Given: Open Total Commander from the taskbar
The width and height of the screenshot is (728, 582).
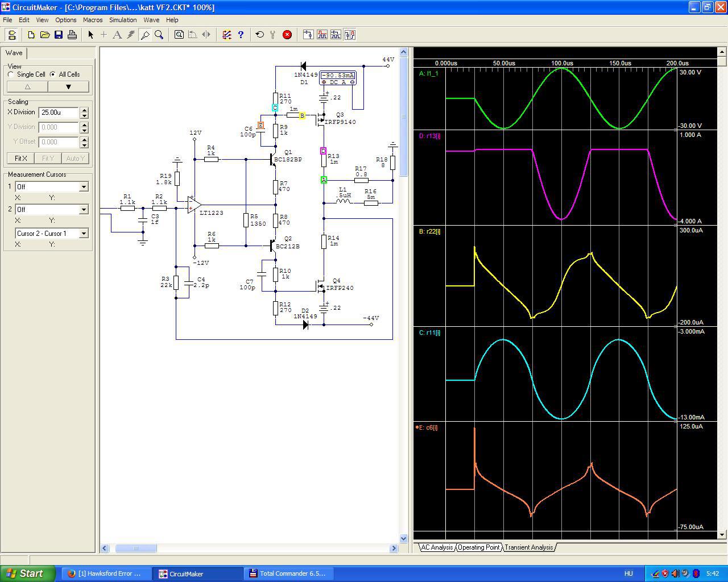Looking at the screenshot, I should [292, 573].
